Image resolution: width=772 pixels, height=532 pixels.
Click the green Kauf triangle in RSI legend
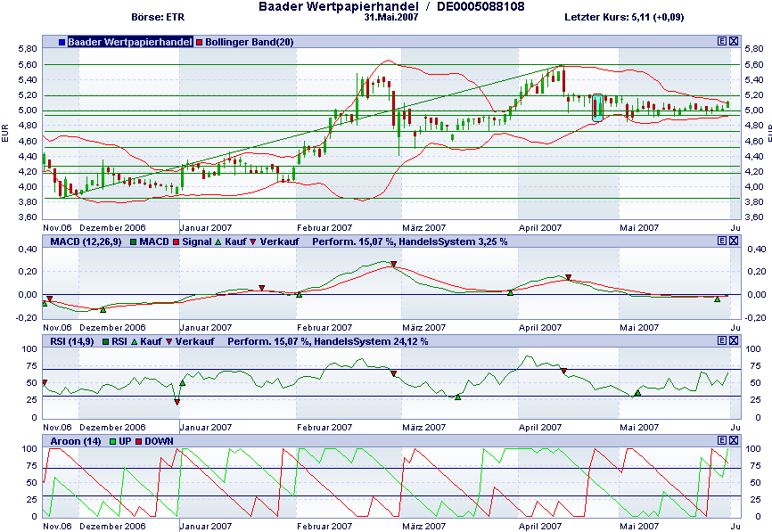tap(134, 341)
